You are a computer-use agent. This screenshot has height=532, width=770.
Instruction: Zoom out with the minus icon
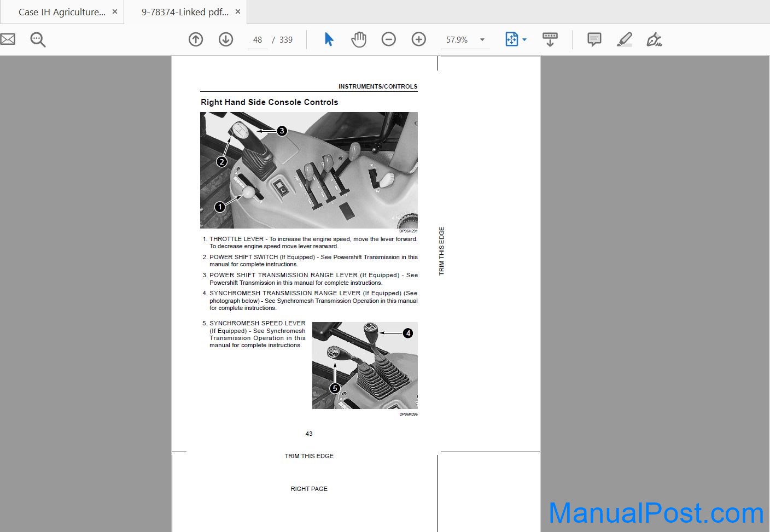pos(389,39)
